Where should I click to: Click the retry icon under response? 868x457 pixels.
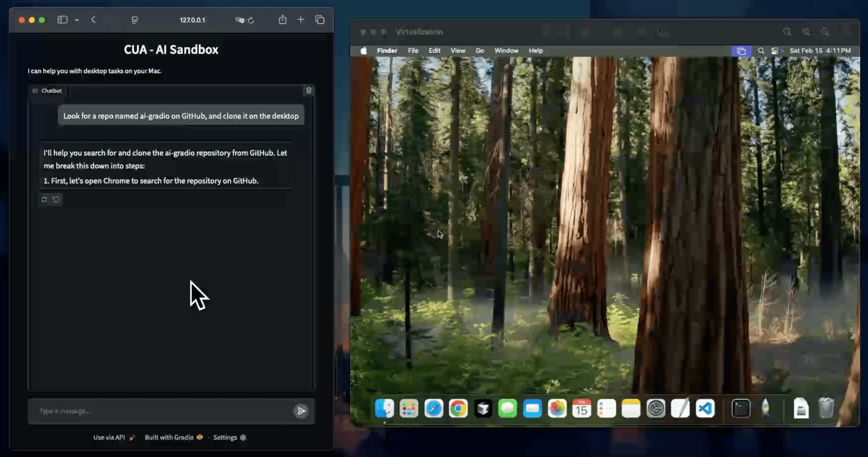pos(44,199)
